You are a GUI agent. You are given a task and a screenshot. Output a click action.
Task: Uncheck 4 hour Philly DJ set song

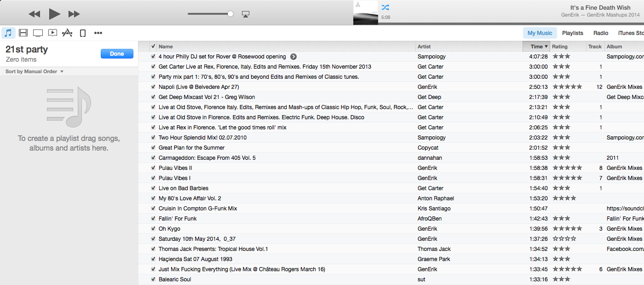pyautogui.click(x=153, y=57)
